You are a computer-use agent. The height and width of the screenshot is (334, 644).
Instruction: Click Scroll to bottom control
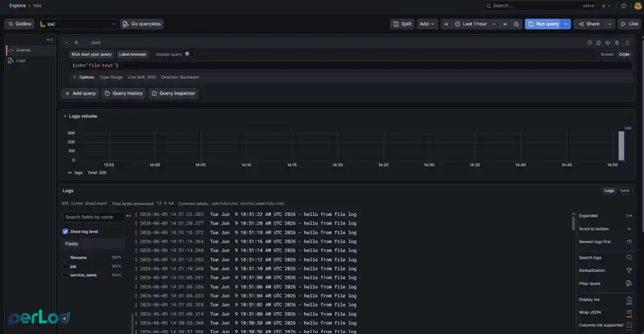tap(606, 229)
